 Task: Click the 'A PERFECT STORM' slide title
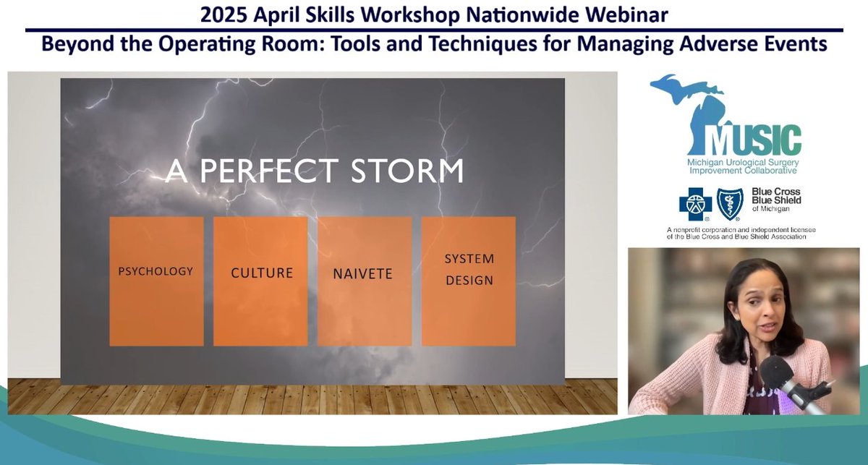315,171
